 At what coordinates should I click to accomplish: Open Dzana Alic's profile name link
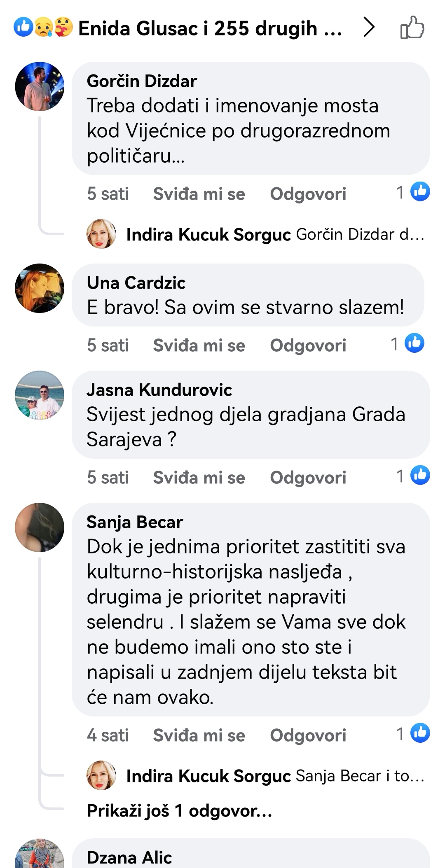coord(129,857)
